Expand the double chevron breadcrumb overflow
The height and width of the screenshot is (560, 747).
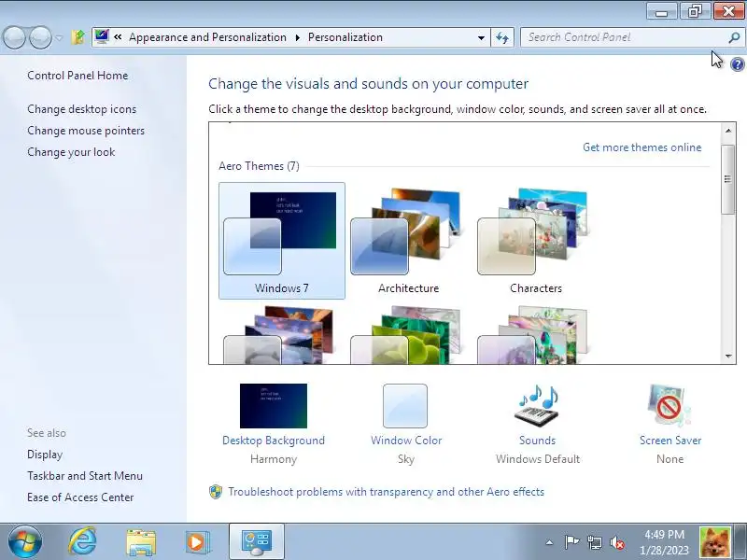click(118, 37)
